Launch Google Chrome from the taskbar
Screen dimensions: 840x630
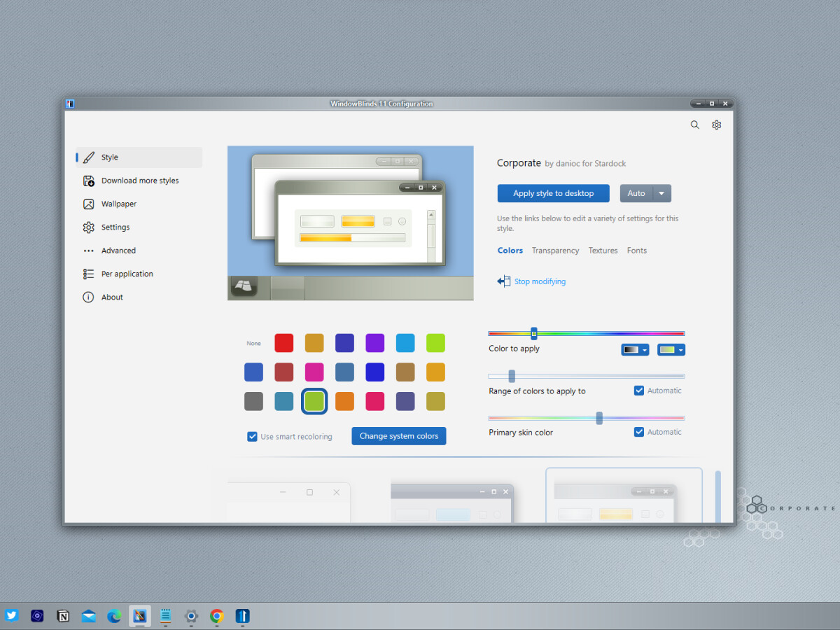point(217,616)
